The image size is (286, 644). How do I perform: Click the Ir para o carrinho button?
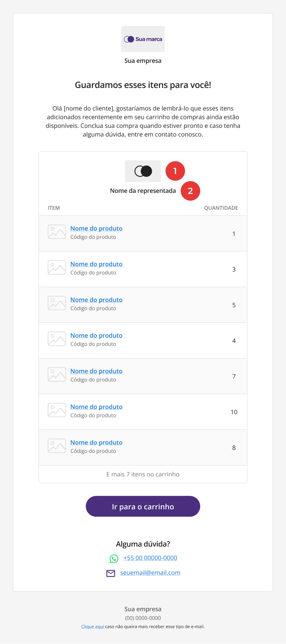(x=143, y=506)
